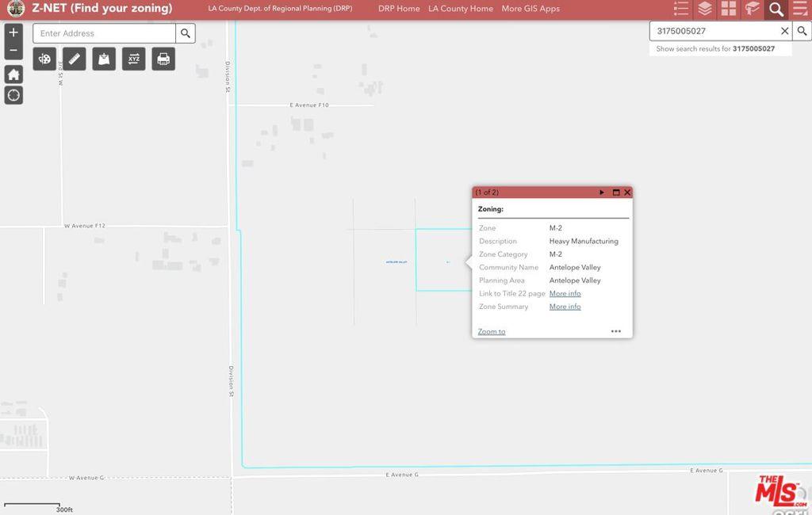Open the legend list icon in header
812x515 pixels.
tap(681, 9)
